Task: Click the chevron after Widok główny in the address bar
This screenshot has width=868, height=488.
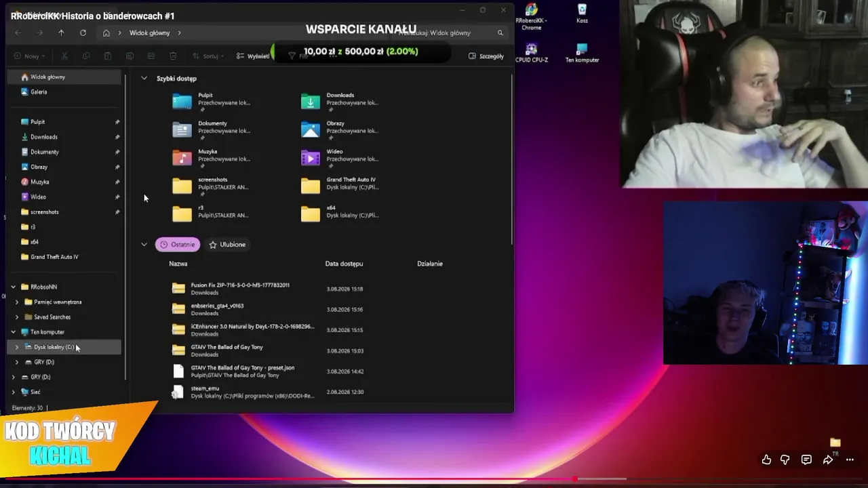Action: coord(180,33)
